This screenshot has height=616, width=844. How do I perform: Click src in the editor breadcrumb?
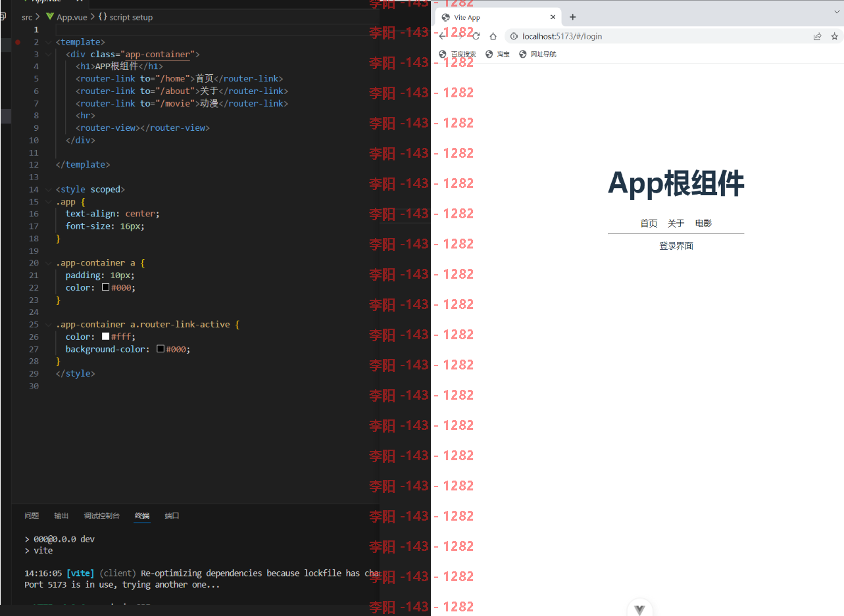[x=27, y=17]
